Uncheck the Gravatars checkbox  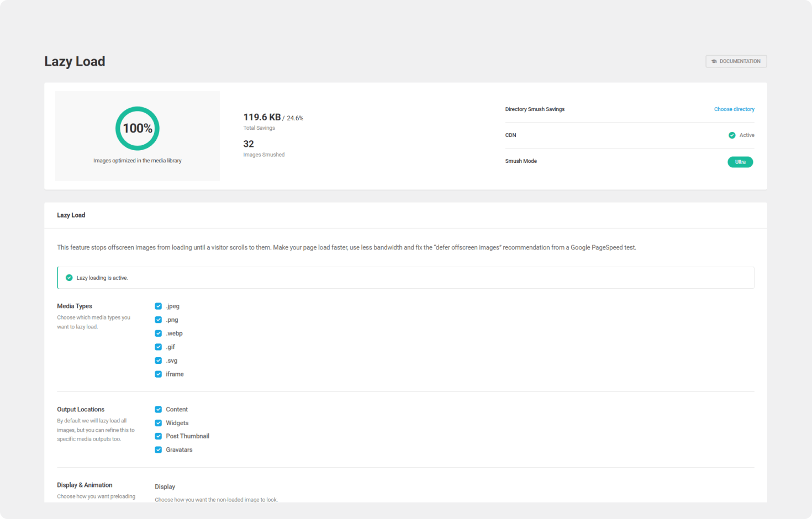pyautogui.click(x=159, y=450)
